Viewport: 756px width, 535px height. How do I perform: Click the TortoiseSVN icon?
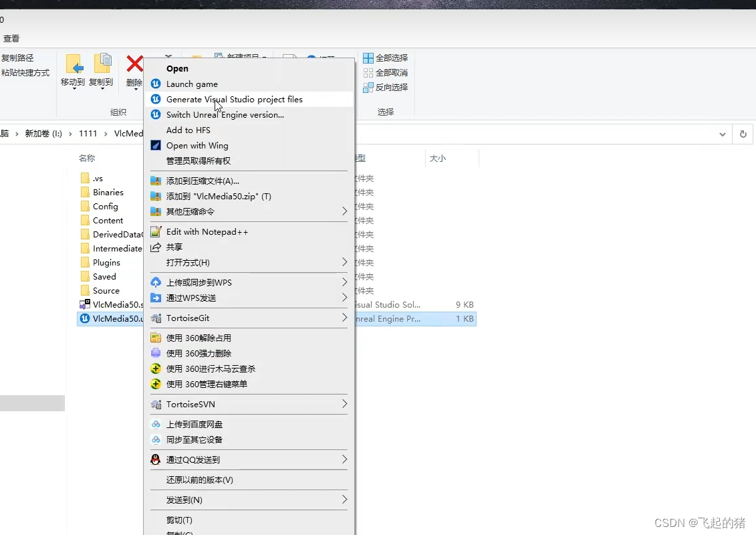tap(156, 405)
